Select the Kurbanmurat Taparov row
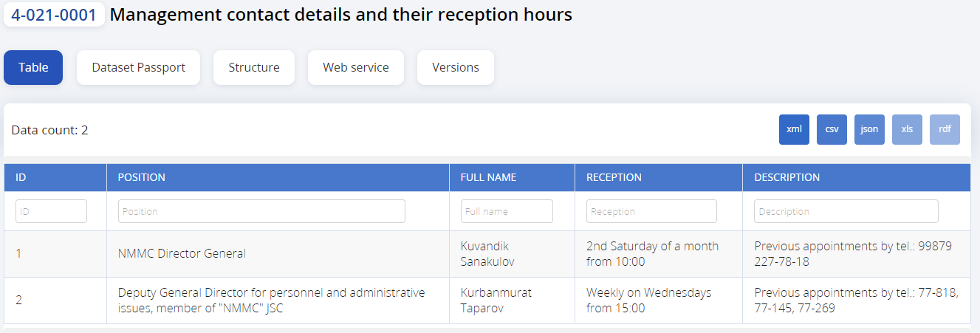Viewport: 980px width, 333px height. tap(487, 301)
